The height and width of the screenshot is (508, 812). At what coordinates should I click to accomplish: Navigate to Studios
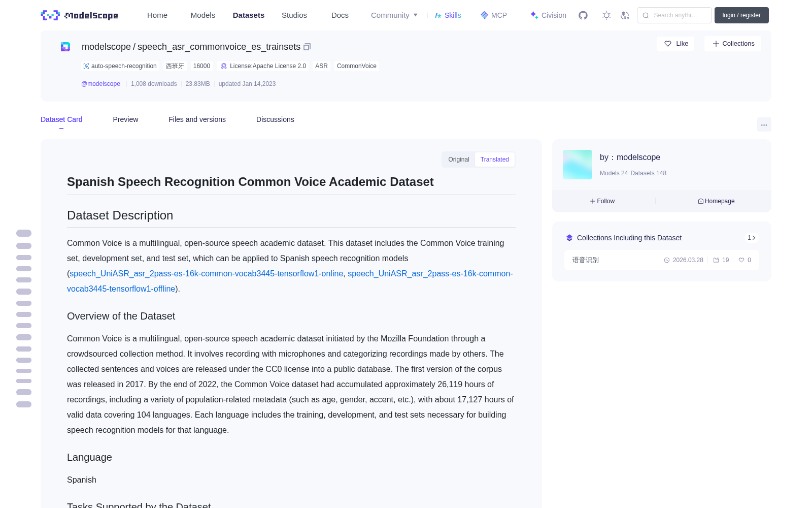(x=294, y=15)
